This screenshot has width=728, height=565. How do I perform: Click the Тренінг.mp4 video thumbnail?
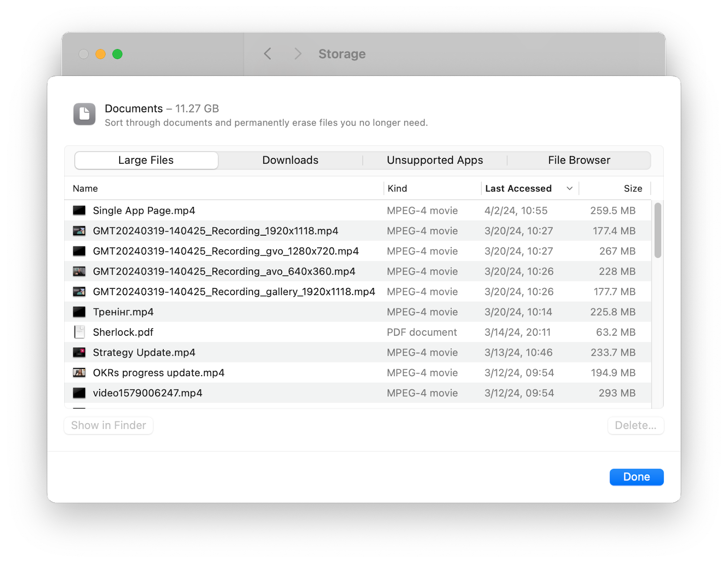(x=79, y=312)
